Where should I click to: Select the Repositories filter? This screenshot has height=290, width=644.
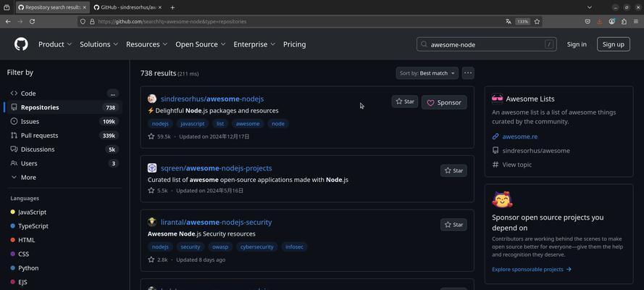click(x=64, y=107)
